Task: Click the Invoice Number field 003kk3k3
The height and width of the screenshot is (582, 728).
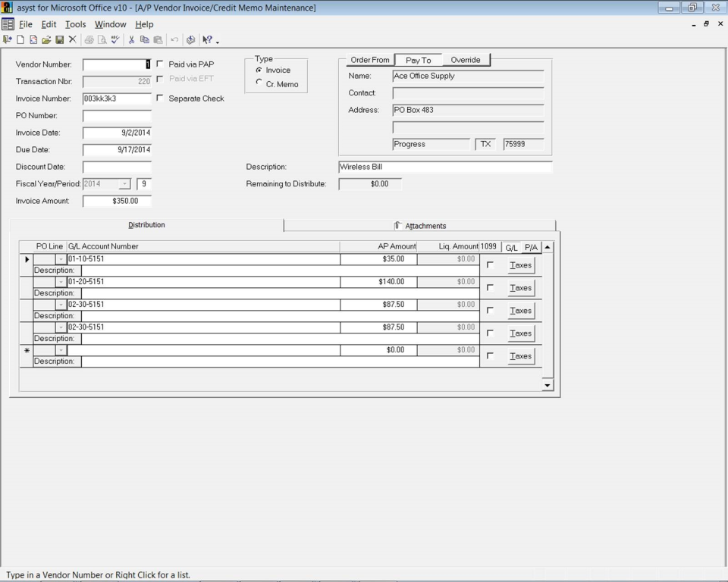Action: [117, 99]
